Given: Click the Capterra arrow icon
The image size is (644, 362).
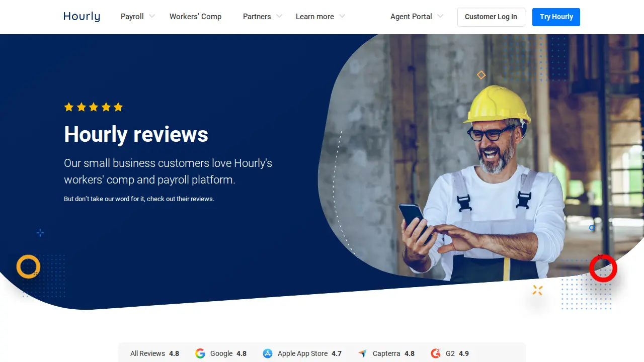Looking at the screenshot, I should [x=363, y=353].
